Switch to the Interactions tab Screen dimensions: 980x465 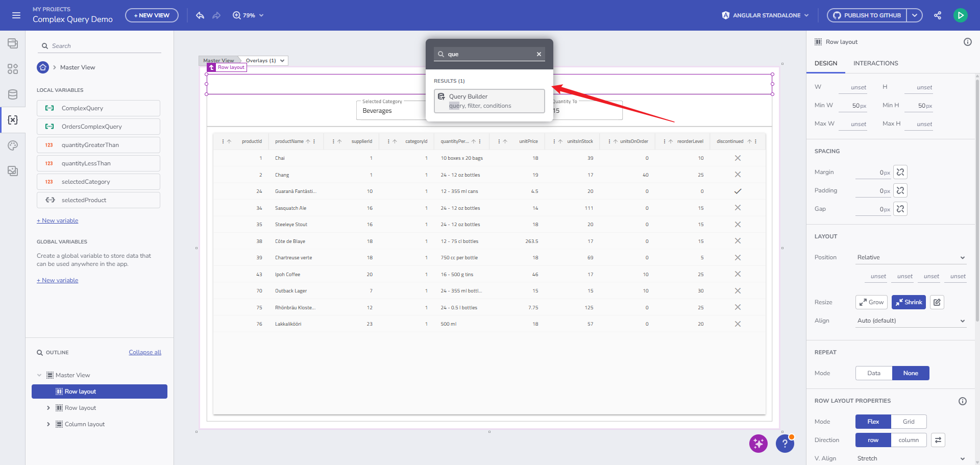(x=875, y=63)
